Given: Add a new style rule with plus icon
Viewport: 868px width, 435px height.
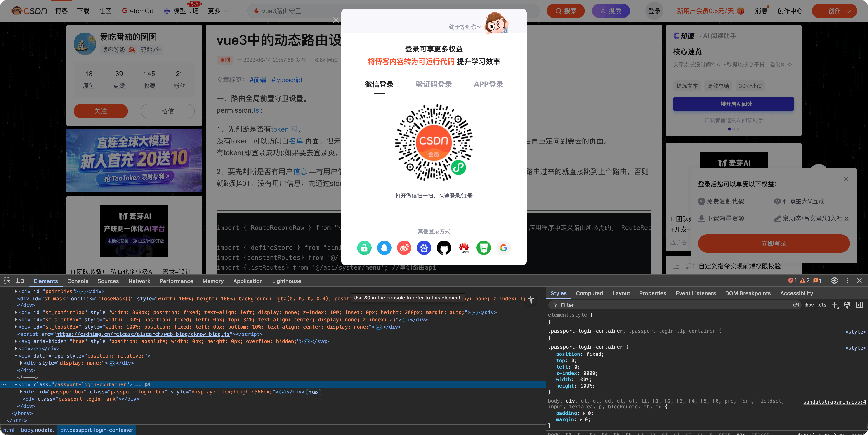Looking at the screenshot, I should [835, 305].
